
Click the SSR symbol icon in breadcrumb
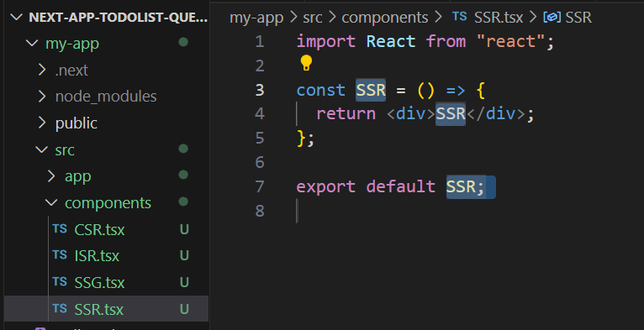[552, 18]
